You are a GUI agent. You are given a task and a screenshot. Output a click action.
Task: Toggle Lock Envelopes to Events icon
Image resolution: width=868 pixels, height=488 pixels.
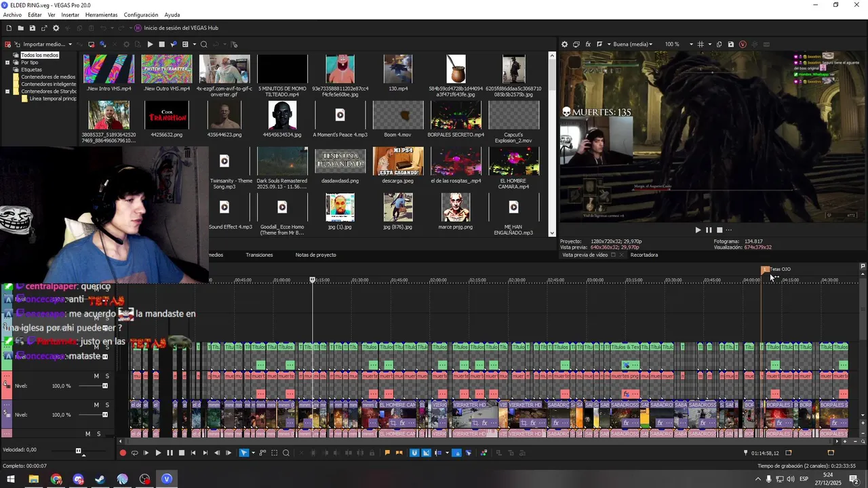click(x=458, y=453)
